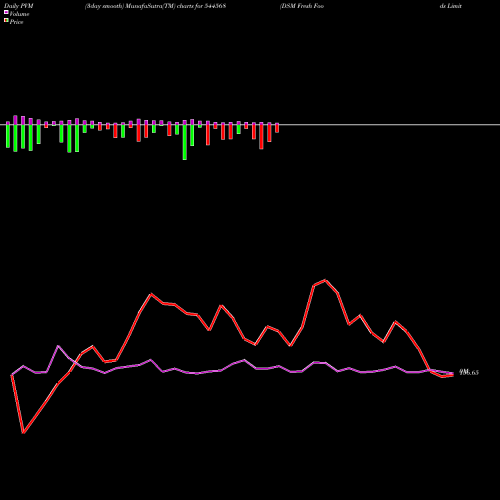Click the Daily PVM title text
Image resolution: width=500 pixels, height=500 pixels.
pos(19,6)
